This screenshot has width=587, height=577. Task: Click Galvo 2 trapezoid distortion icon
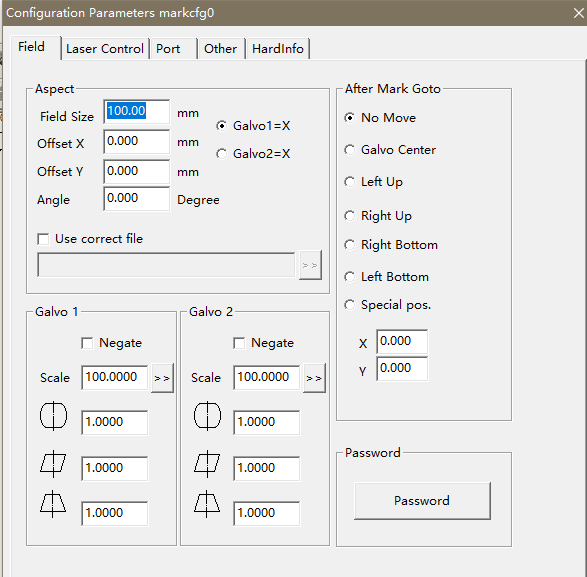[x=207, y=504]
